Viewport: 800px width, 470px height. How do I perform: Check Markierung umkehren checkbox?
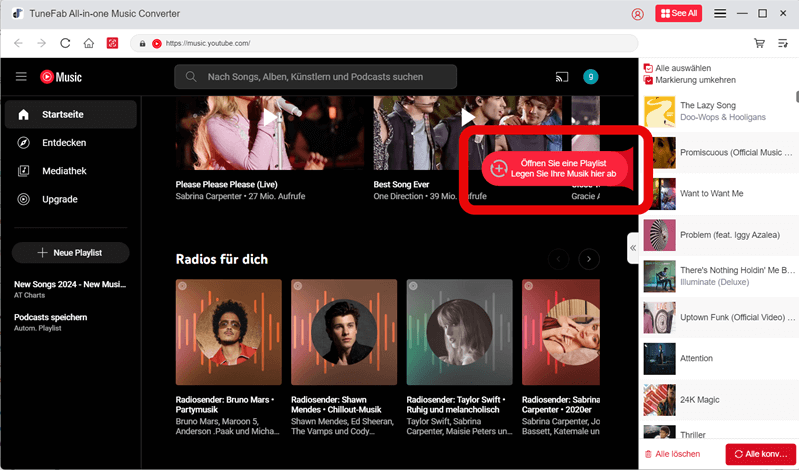click(x=648, y=80)
